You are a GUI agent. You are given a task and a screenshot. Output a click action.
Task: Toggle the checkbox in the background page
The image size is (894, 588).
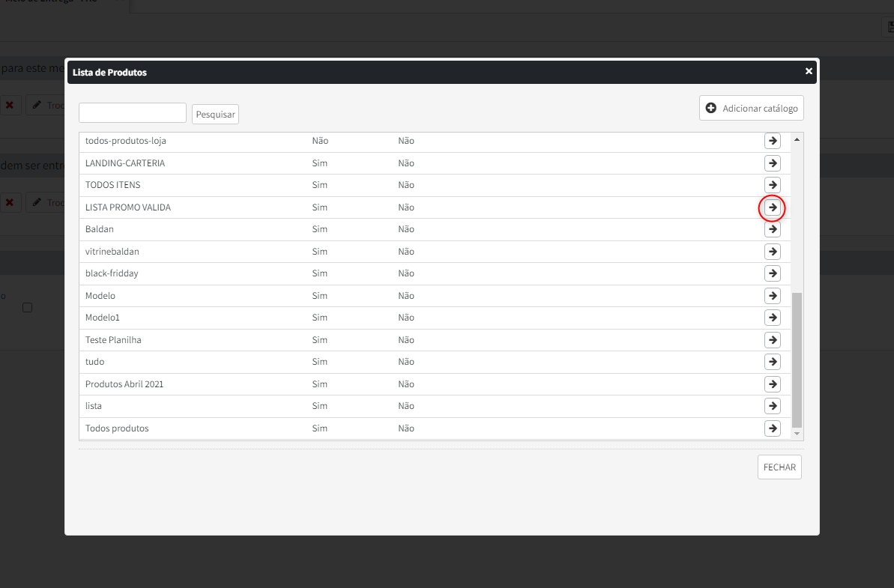click(x=28, y=308)
